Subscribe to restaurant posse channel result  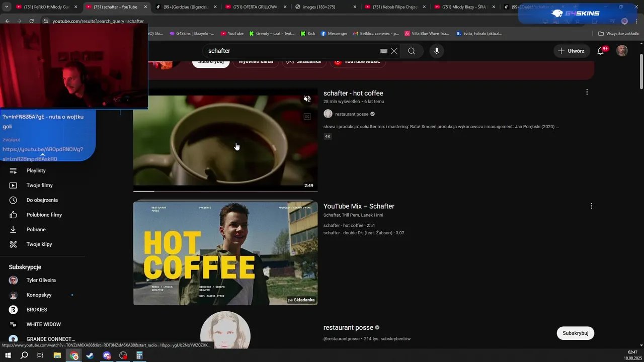click(x=576, y=333)
